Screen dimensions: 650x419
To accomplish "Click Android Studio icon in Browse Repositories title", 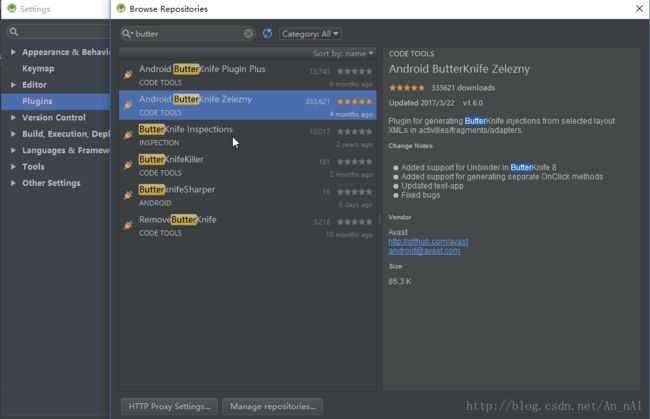I will point(121,9).
